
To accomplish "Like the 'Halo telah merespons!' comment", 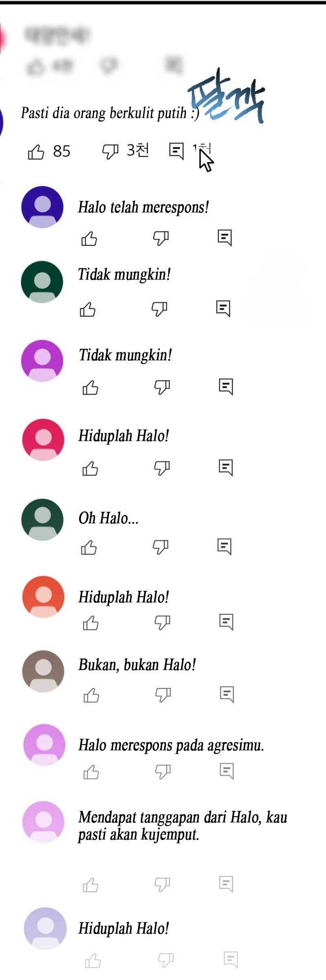I will coord(89,238).
